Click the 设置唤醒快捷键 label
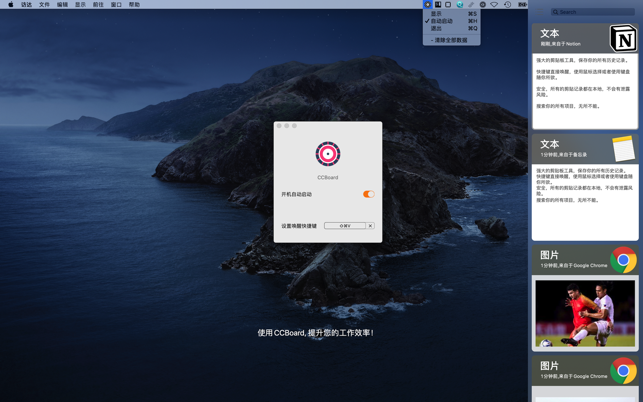Screen dimensions: 643x402 [299, 226]
